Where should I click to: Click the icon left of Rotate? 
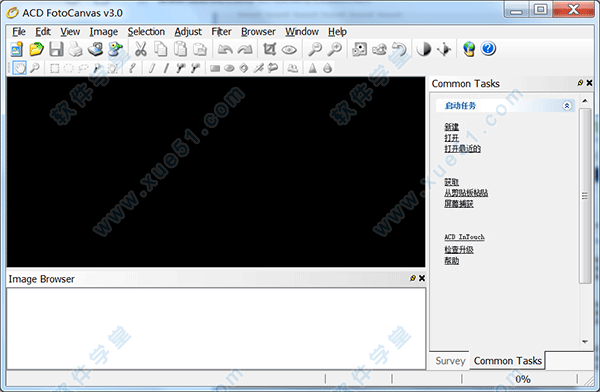click(380, 49)
